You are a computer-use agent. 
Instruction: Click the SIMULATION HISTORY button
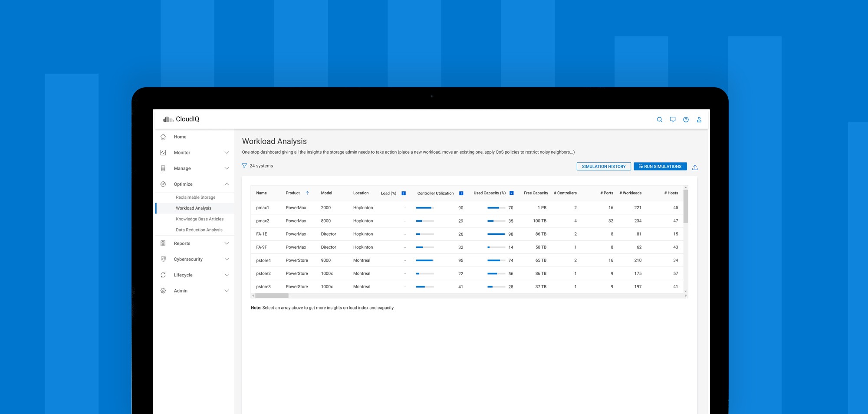[604, 166]
